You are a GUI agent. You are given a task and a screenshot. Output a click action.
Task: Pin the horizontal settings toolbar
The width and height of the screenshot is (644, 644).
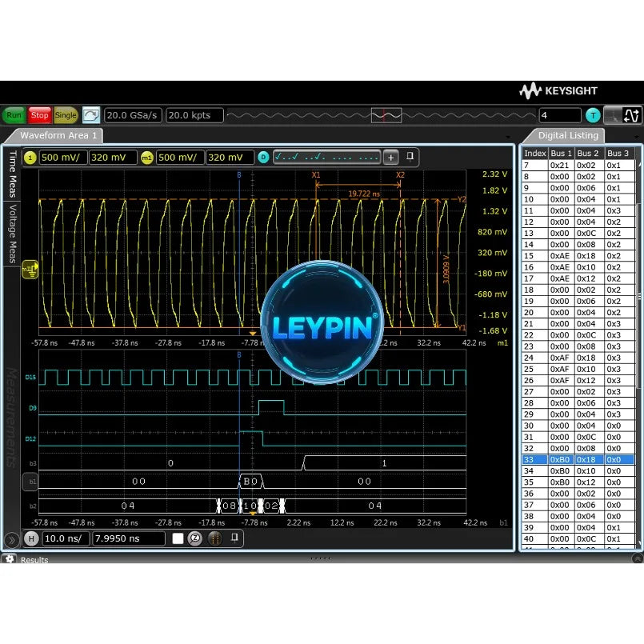coord(234,538)
